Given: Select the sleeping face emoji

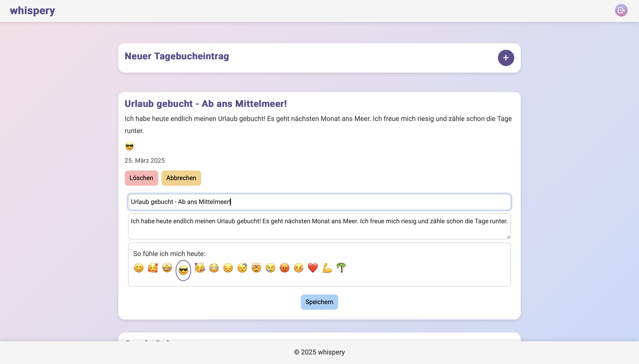Looking at the screenshot, I should coord(242,268).
